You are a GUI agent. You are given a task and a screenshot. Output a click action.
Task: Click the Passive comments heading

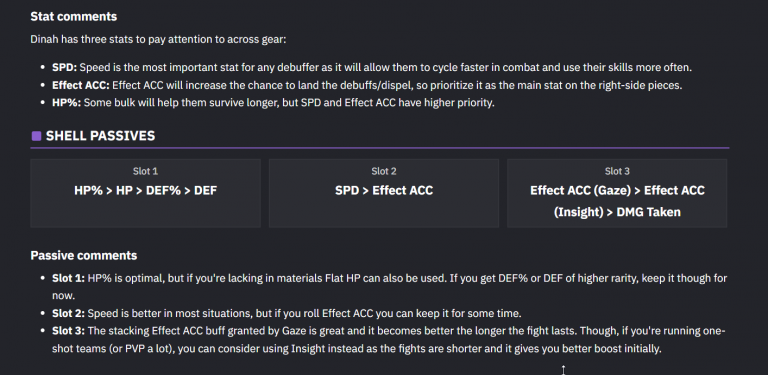coord(84,256)
